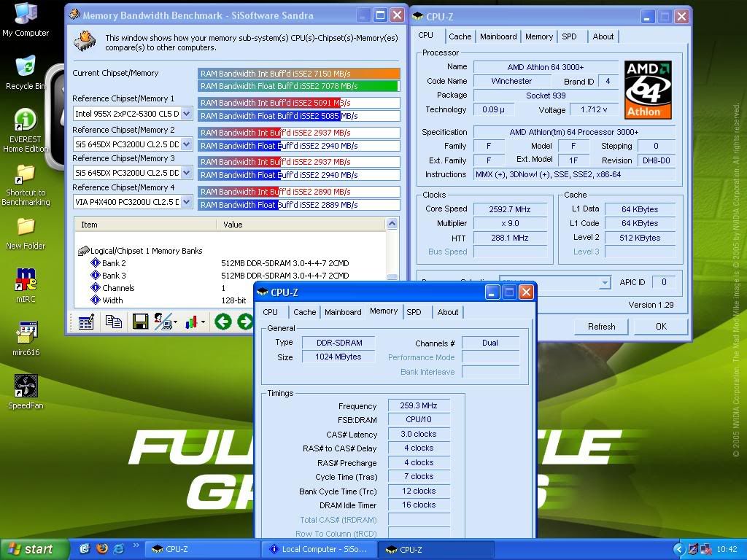Open SPD tab in CPU-Z memory timings window
The width and height of the screenshot is (747, 560).
pos(414,312)
